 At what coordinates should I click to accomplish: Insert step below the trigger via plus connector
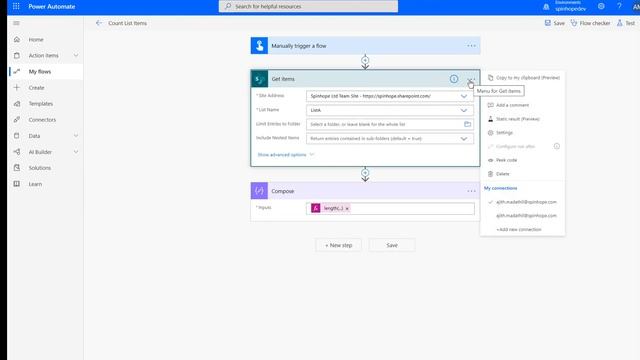[x=365, y=61]
